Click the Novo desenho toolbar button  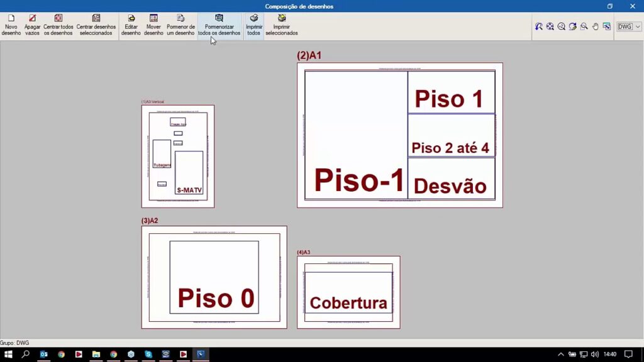[x=11, y=25]
